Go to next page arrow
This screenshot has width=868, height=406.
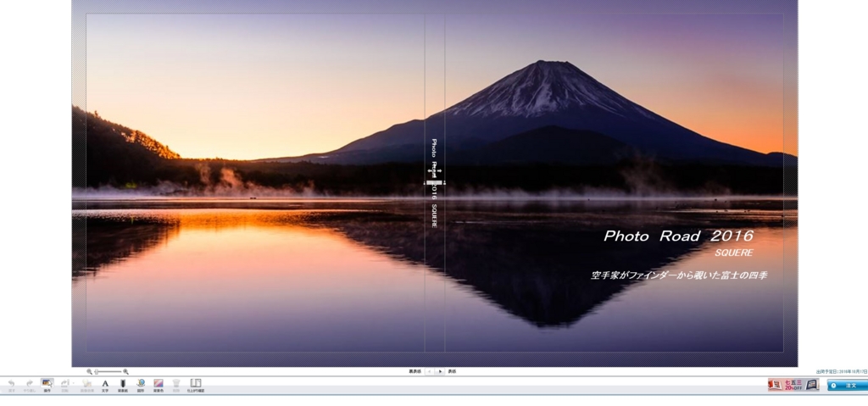click(440, 371)
